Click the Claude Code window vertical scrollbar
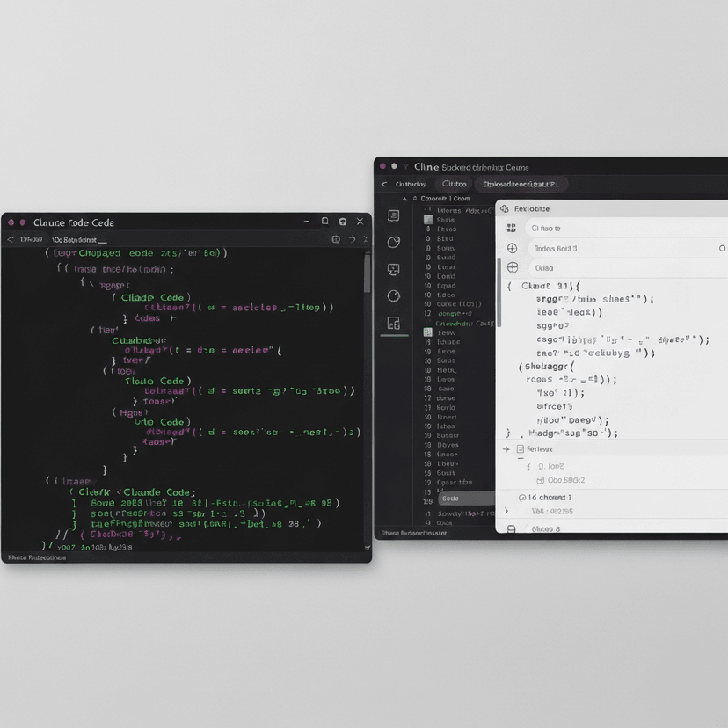The image size is (728, 728). [368, 274]
